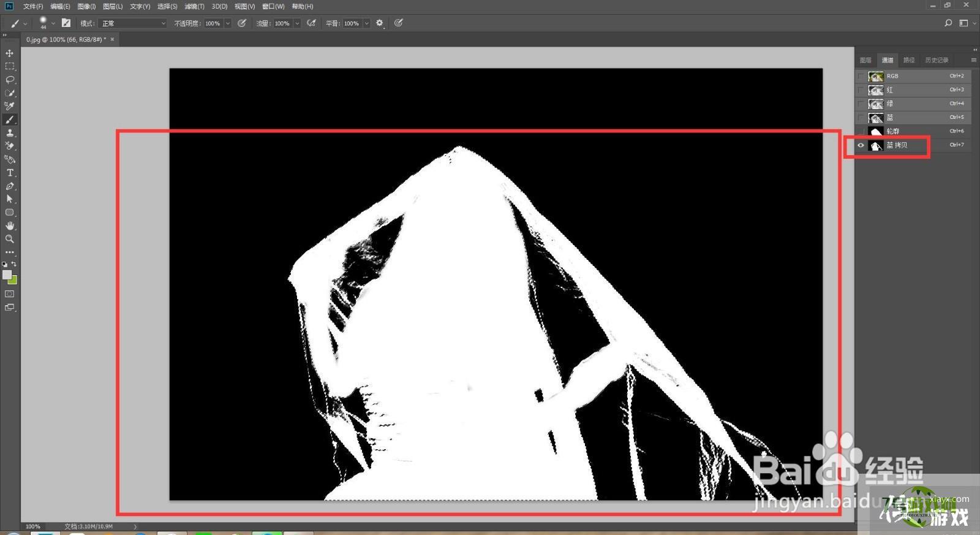Click the 不透明度 opacity value field
Image resolution: width=980 pixels, height=535 pixels.
tap(213, 23)
